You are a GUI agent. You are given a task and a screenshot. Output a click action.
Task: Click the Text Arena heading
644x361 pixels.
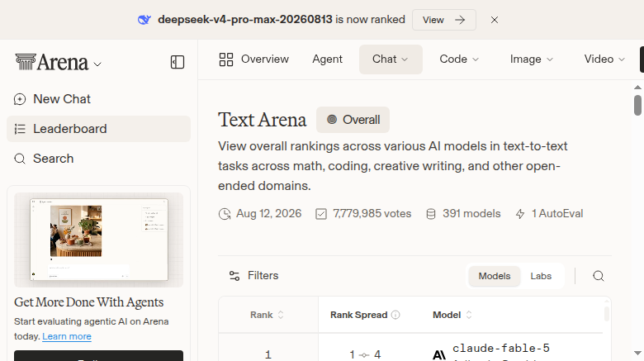coord(262,120)
